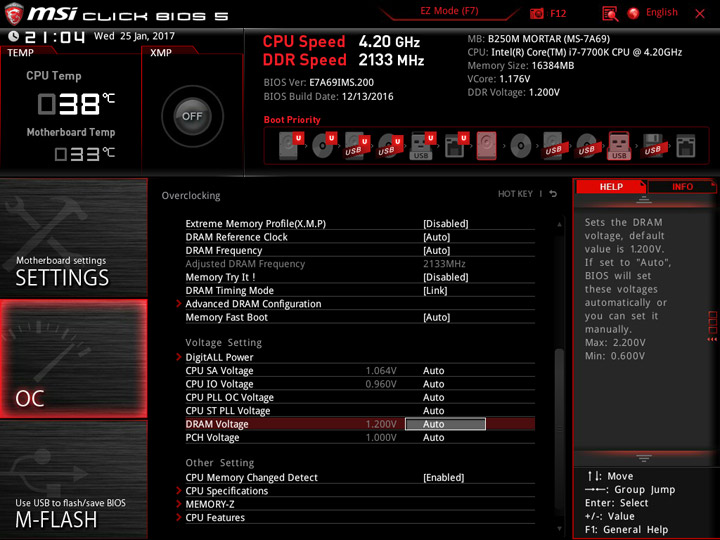This screenshot has height=540, width=720.
Task: Select the highlighted legacy USB key boot icon
Action: pyautogui.click(x=619, y=146)
